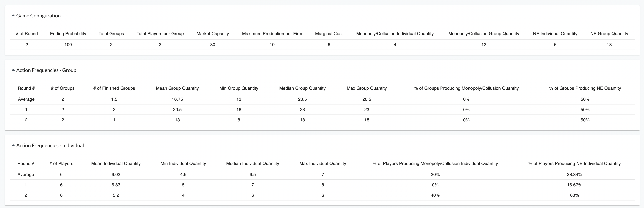
Task: Select the 40% Monopoly/Collusion players value
Action: (x=435, y=195)
